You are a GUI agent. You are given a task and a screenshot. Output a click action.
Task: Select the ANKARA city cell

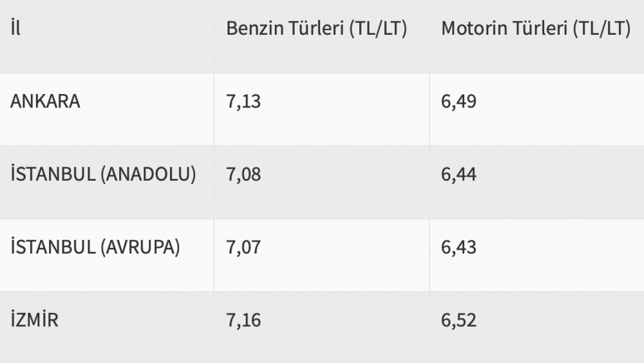(x=45, y=102)
